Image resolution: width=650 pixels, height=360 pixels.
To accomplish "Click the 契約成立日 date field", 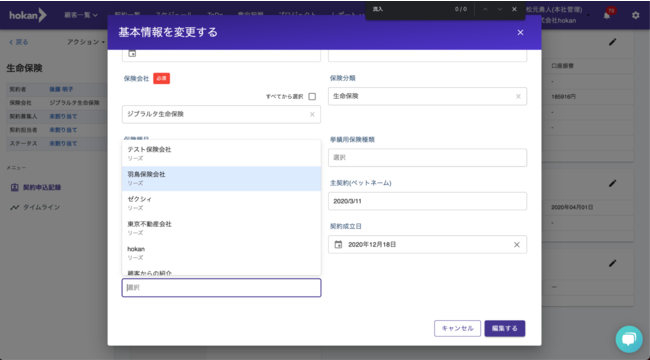I will 427,245.
